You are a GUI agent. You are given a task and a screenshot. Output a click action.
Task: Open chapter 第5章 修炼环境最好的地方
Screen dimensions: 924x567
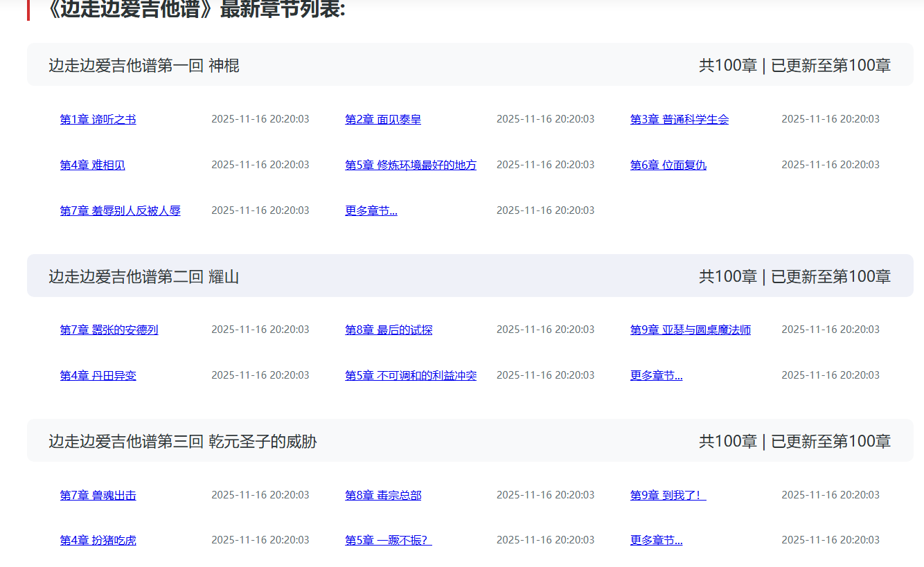[x=411, y=165]
